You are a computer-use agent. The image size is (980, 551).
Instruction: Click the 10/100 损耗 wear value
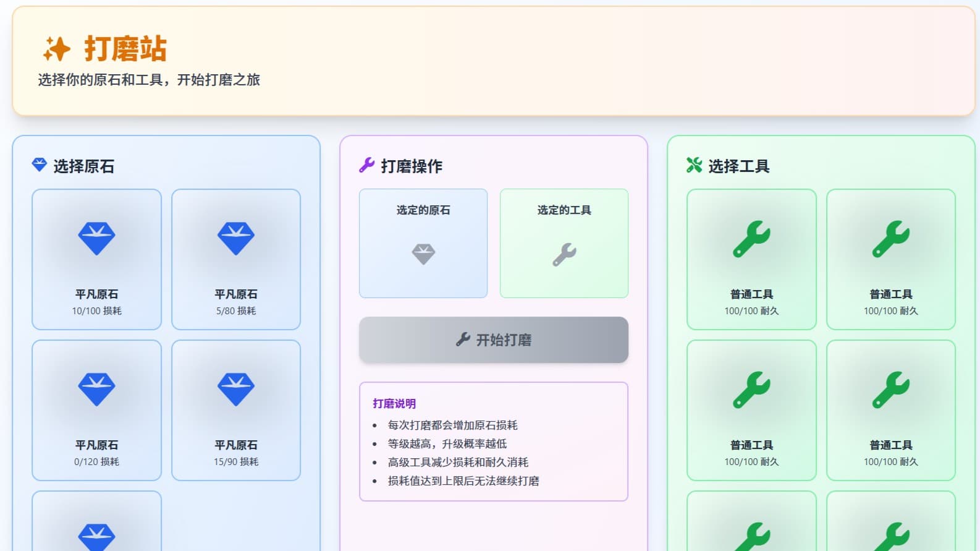(96, 311)
